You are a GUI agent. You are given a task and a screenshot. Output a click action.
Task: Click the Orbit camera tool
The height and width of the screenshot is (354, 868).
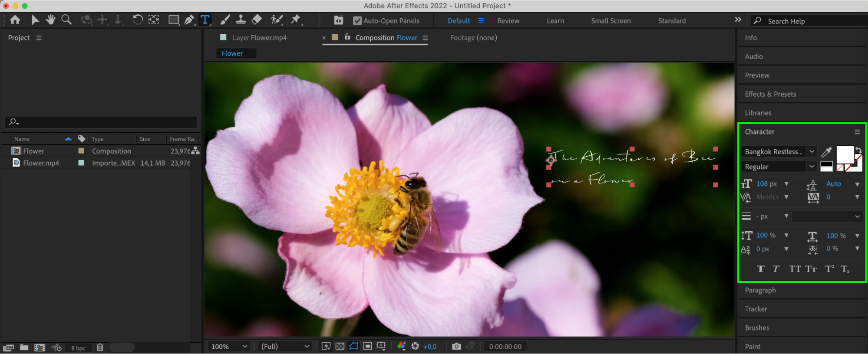[86, 20]
